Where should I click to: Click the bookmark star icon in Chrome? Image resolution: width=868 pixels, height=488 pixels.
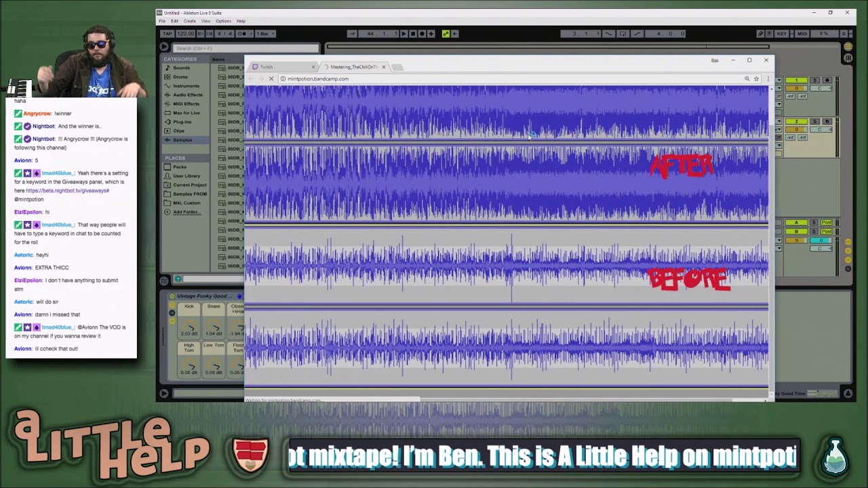tap(756, 79)
